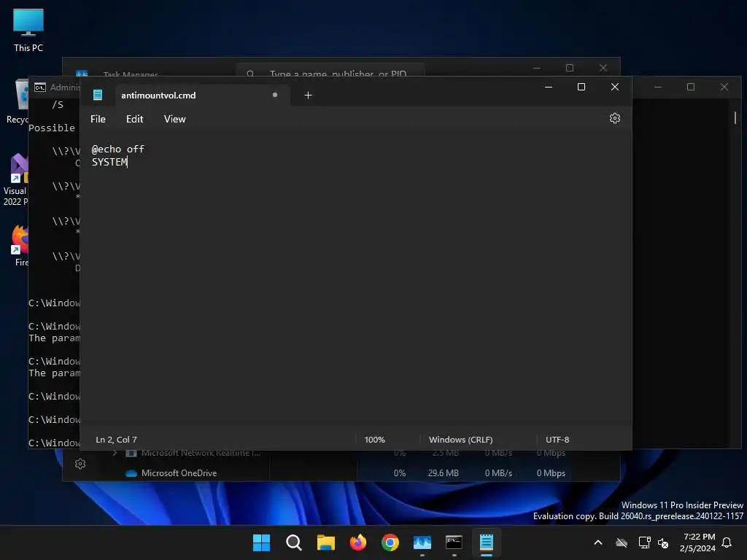Select the Visual Studio 2022 desktop shortcut
The image size is (747, 560).
click(15, 180)
